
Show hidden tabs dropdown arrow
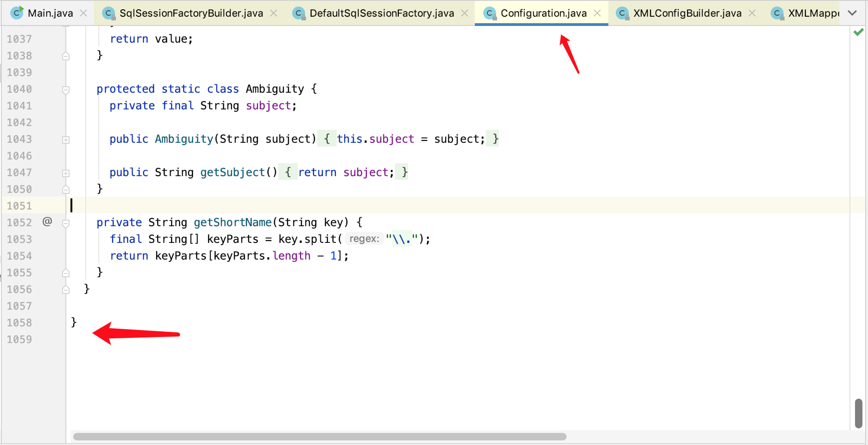tap(852, 13)
